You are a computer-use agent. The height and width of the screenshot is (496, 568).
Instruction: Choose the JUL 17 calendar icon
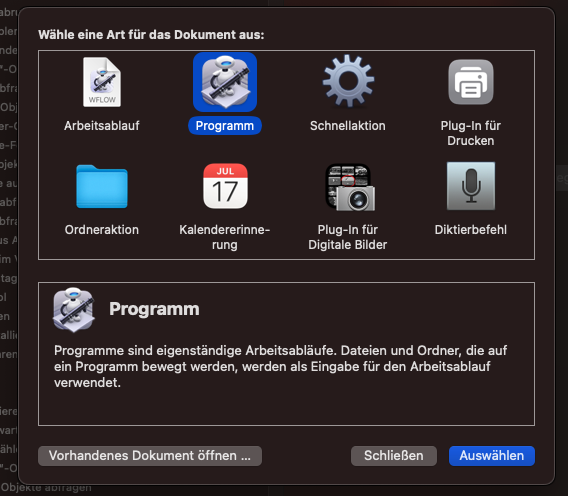(225, 186)
